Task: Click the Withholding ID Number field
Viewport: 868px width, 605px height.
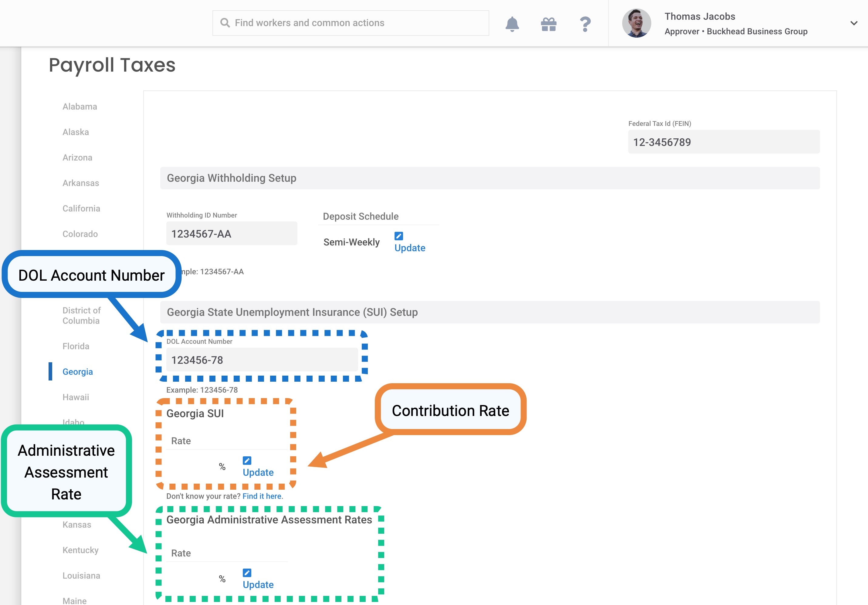Action: point(231,234)
